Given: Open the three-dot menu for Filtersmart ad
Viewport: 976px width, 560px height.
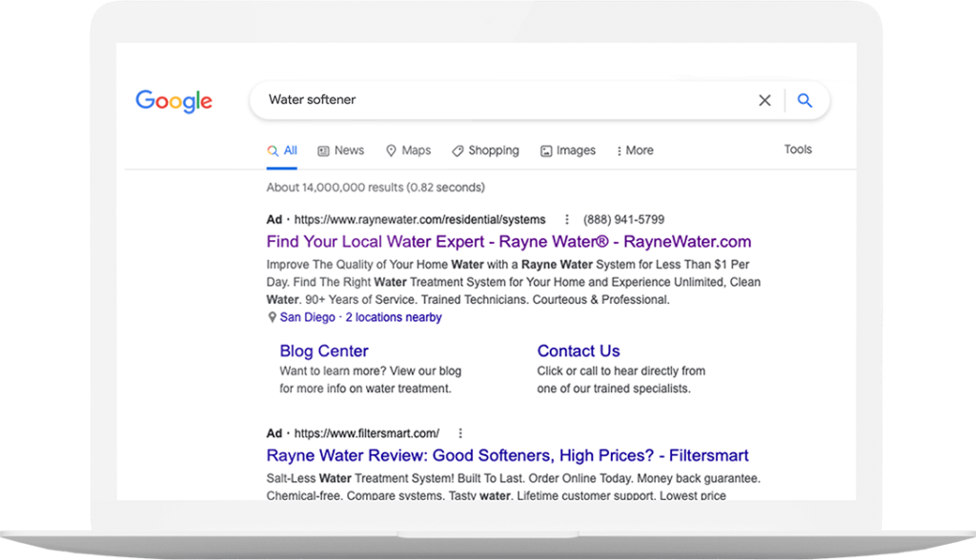Looking at the screenshot, I should coord(461,432).
